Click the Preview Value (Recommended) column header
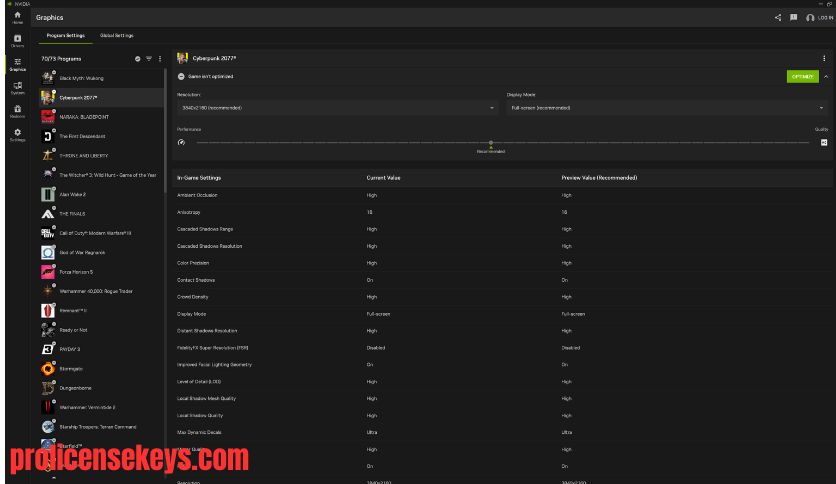The image size is (836, 484). pyautogui.click(x=599, y=178)
